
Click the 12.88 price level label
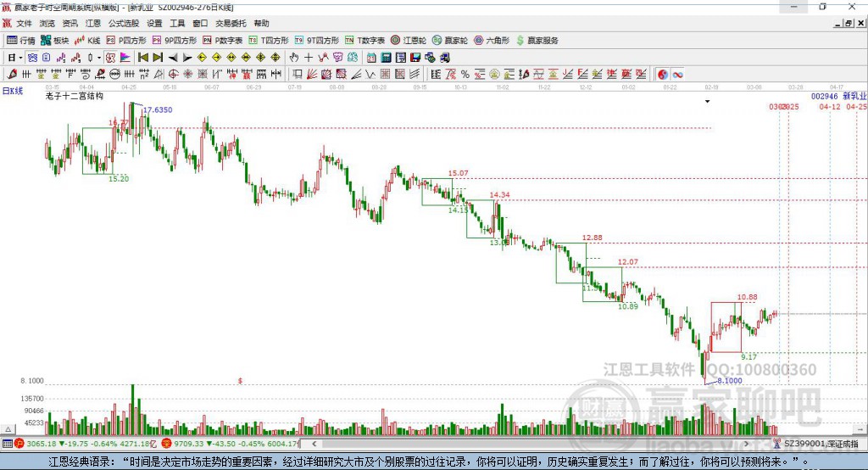coord(592,238)
